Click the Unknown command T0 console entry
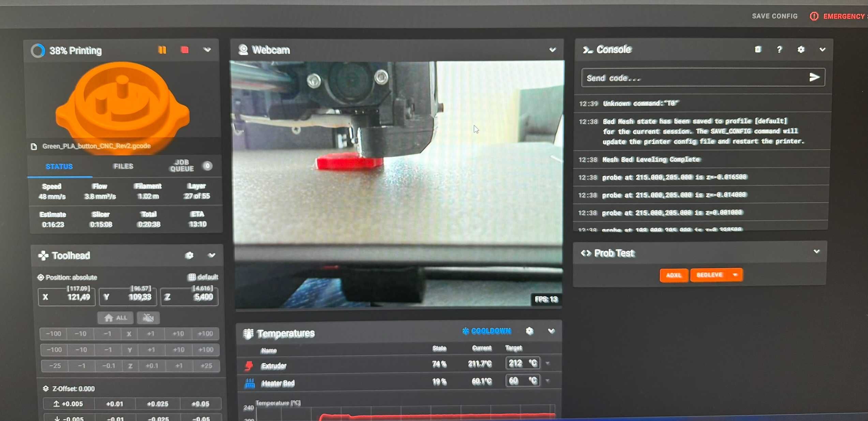Screen dimensions: 868x421 (x=702, y=103)
